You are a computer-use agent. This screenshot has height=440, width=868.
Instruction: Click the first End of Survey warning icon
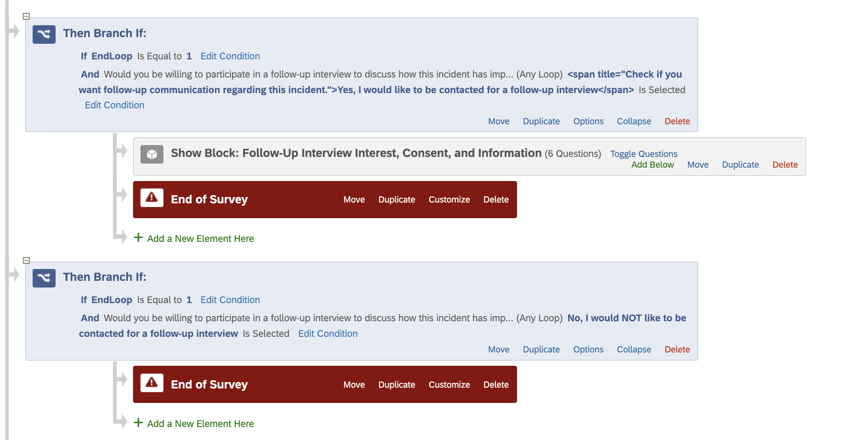click(152, 198)
